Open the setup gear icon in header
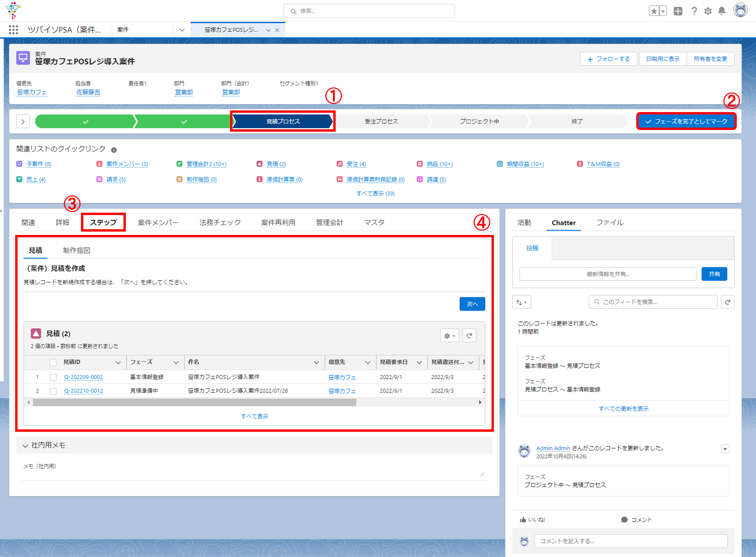756x557 pixels. [708, 11]
